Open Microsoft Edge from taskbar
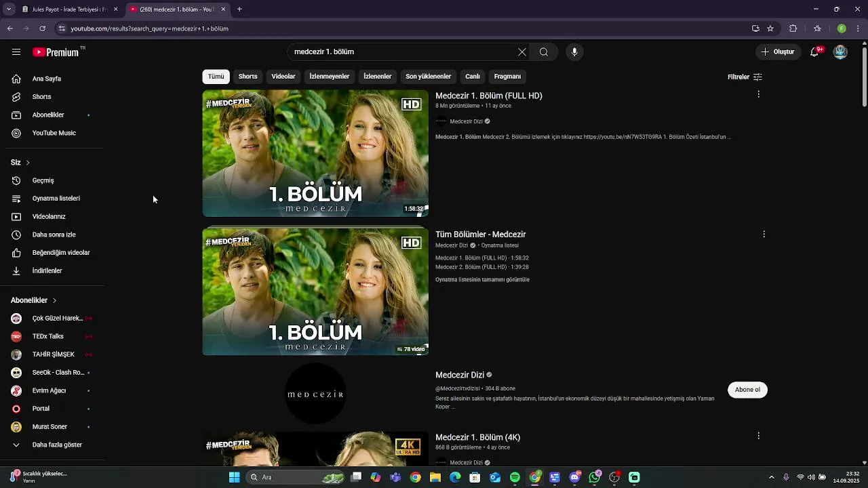The width and height of the screenshot is (868, 488). pyautogui.click(x=455, y=477)
